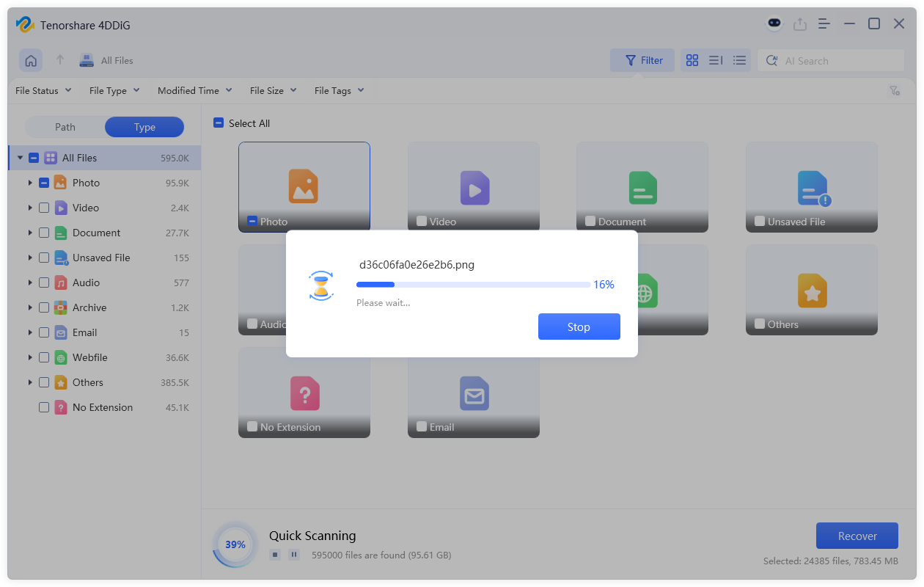Viewport: 924px width, 587px height.
Task: Click the Photo category icon in tree
Action: pyautogui.click(x=61, y=183)
